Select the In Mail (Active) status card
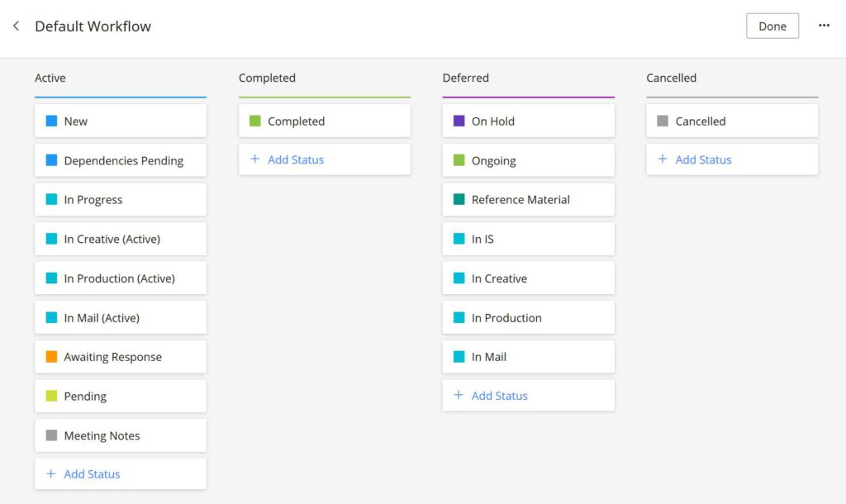Screen dimensions: 846x504 tap(120, 317)
